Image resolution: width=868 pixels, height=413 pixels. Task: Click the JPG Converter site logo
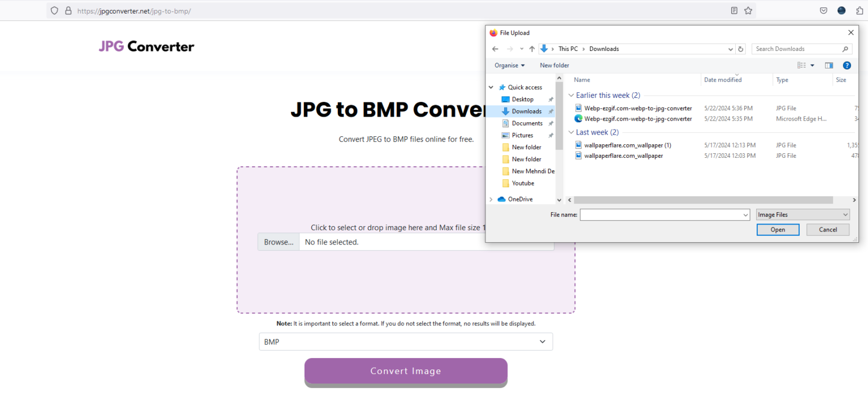146,46
